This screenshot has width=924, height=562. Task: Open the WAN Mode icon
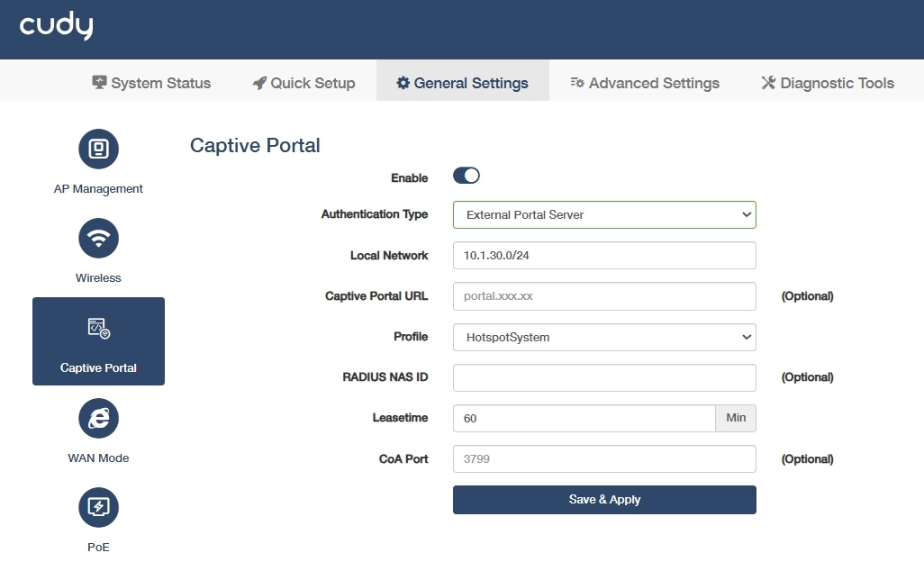[98, 419]
